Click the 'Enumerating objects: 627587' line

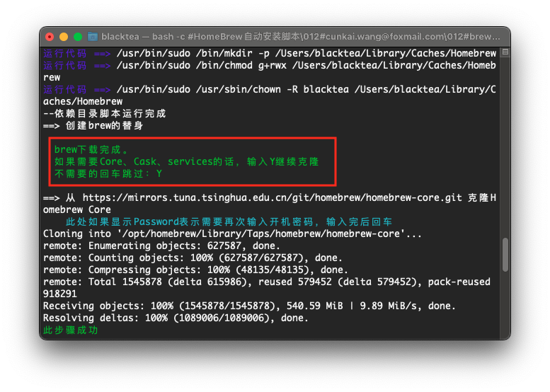click(x=161, y=246)
